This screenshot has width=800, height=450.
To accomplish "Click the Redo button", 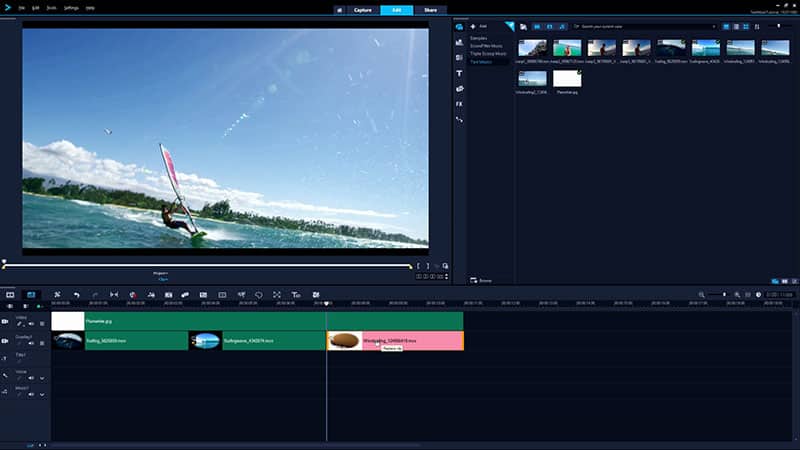I will click(x=95, y=295).
